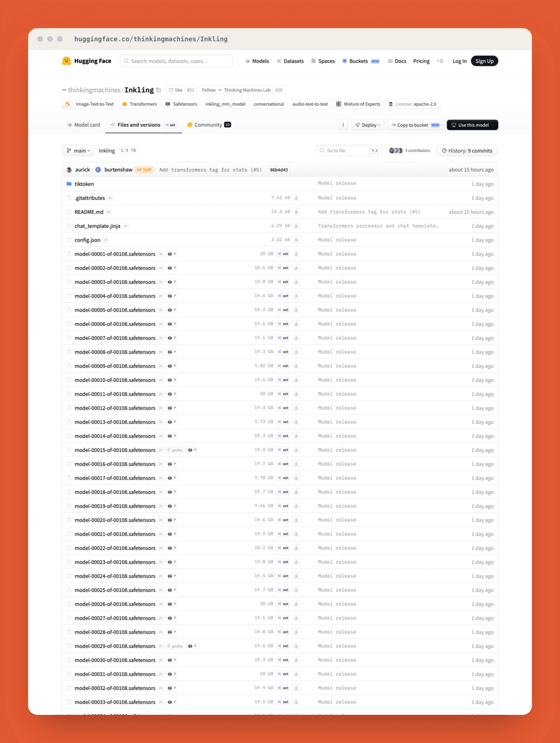Viewport: 560px width, 743px height.
Task: Click xet badge on model-00003 row
Action: click(283, 282)
